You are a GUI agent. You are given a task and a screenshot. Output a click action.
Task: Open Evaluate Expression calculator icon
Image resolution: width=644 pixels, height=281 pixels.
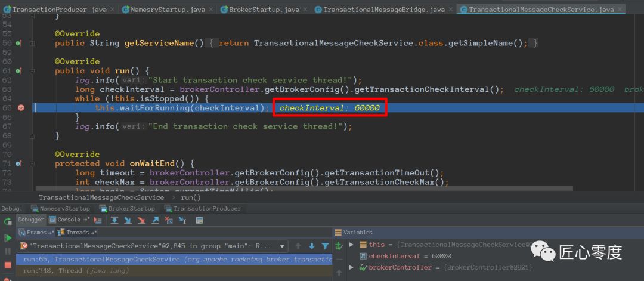pyautogui.click(x=199, y=220)
